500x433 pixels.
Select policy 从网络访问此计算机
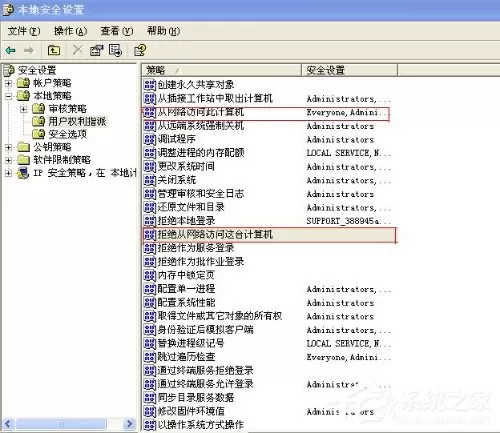pyautogui.click(x=201, y=112)
